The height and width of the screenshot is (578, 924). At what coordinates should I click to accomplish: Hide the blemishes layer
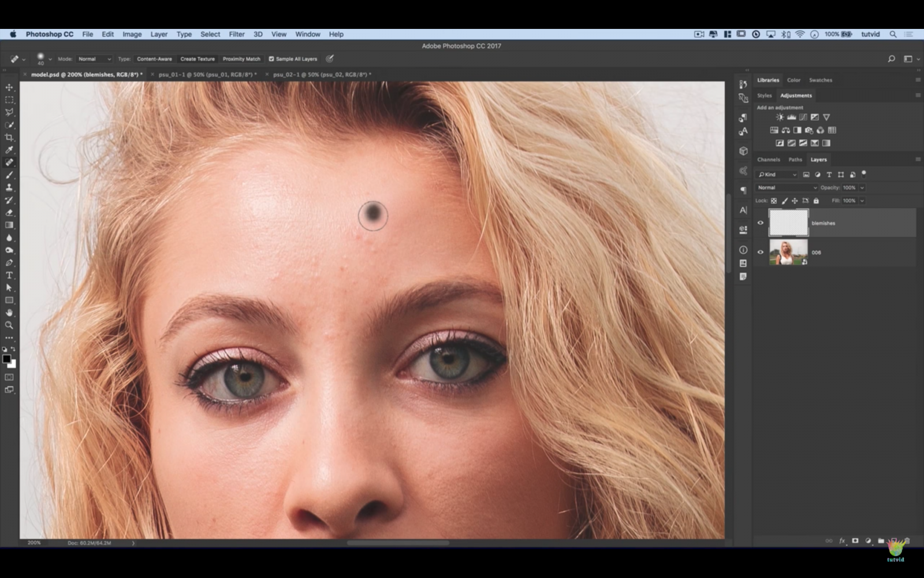pos(761,223)
